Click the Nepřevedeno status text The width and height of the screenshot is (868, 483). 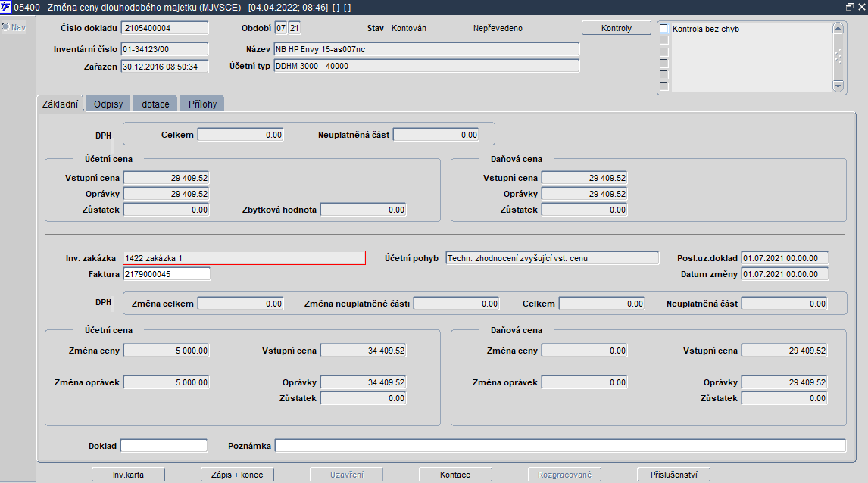(498, 28)
